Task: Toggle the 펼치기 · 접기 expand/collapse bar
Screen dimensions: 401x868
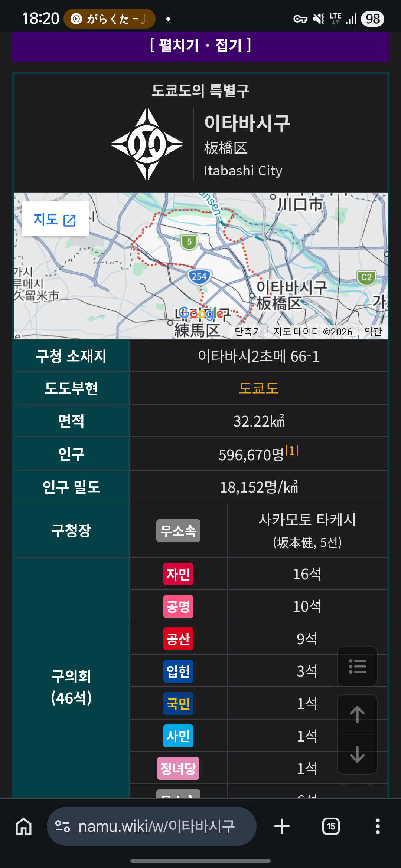Action: (x=200, y=46)
